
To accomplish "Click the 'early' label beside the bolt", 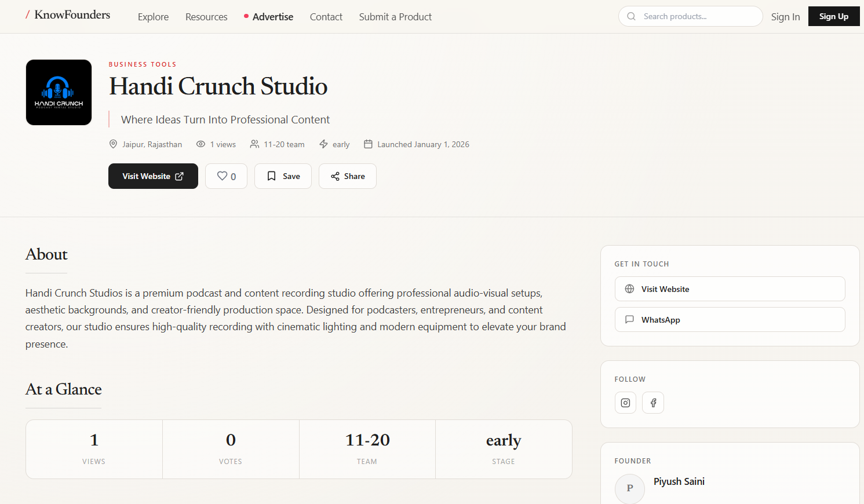I will (341, 144).
